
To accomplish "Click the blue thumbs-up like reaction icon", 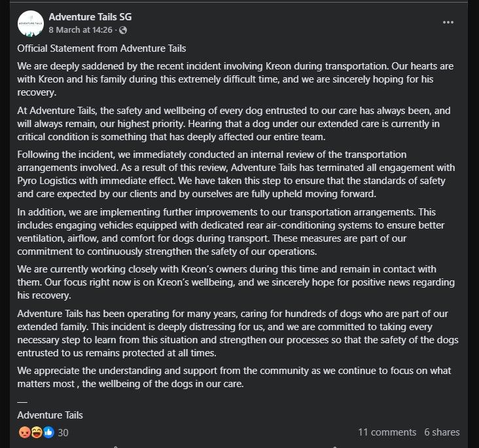I will 48,432.
